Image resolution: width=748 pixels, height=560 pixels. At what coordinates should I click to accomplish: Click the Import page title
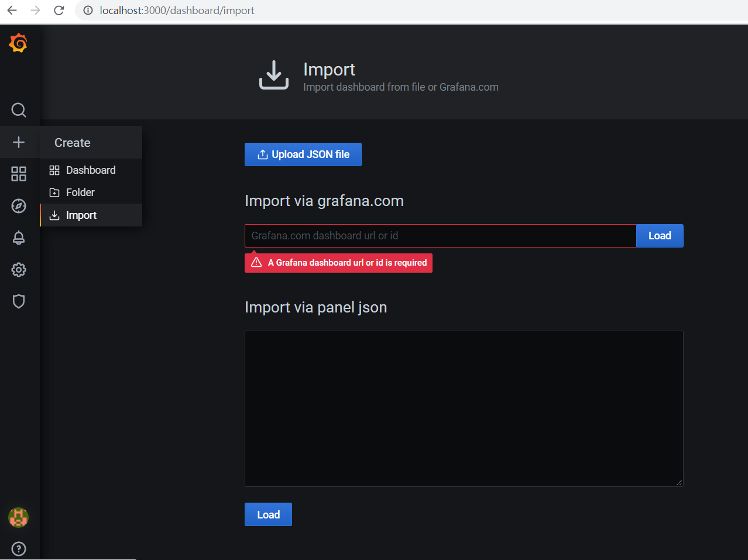pos(329,70)
